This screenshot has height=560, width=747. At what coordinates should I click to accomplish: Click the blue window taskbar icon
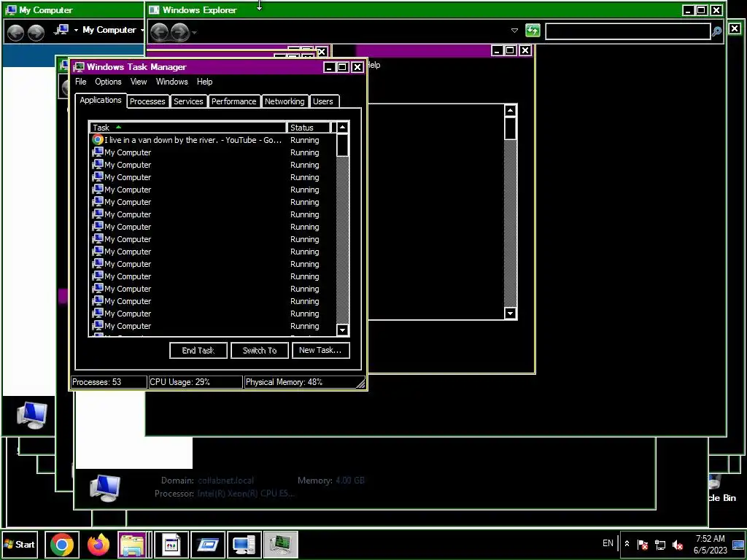[208, 544]
